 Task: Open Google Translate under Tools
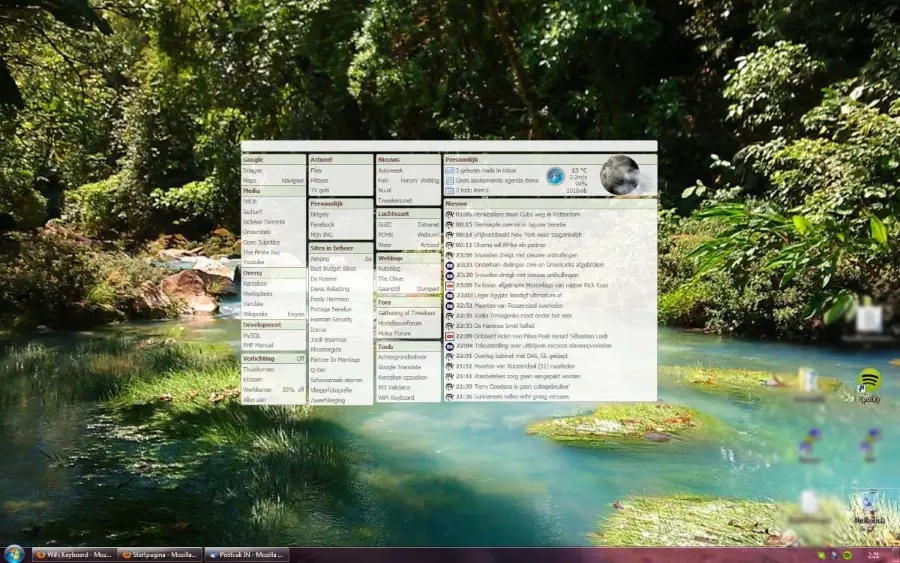click(399, 367)
